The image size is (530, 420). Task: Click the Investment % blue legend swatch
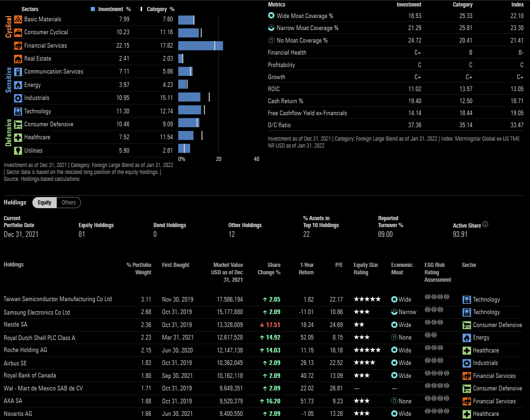click(93, 9)
